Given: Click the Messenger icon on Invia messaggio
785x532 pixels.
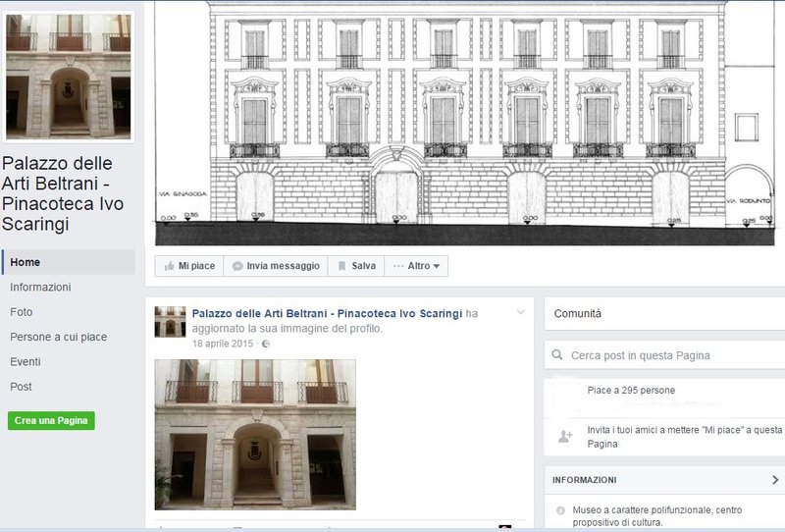Looking at the screenshot, I should coord(237,266).
